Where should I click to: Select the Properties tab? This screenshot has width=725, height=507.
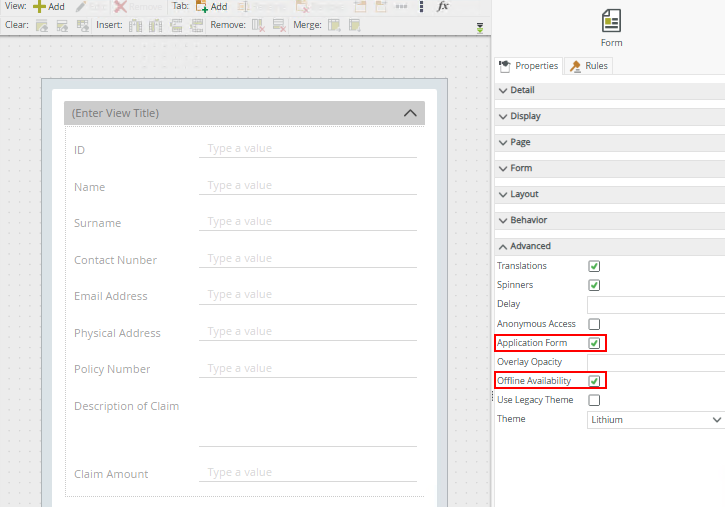[529, 66]
